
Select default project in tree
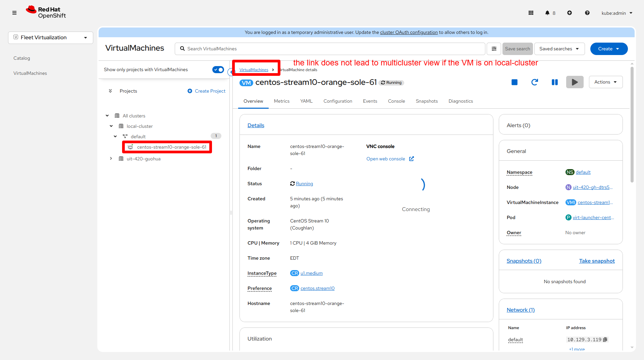pyautogui.click(x=138, y=137)
